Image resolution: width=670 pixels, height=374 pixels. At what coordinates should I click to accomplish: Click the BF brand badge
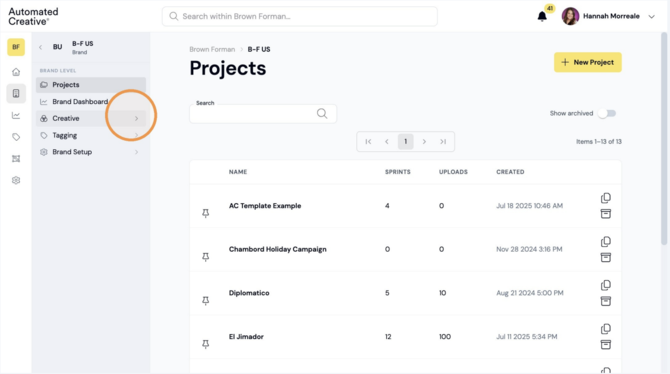click(x=16, y=47)
